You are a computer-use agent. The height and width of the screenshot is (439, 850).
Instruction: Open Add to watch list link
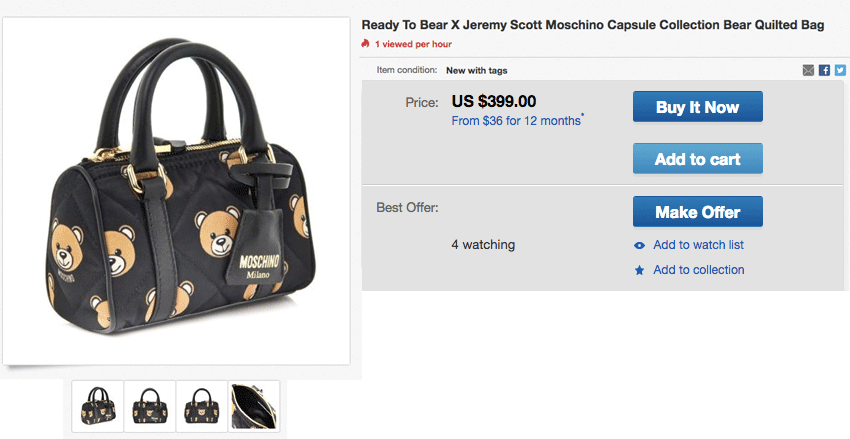point(698,245)
